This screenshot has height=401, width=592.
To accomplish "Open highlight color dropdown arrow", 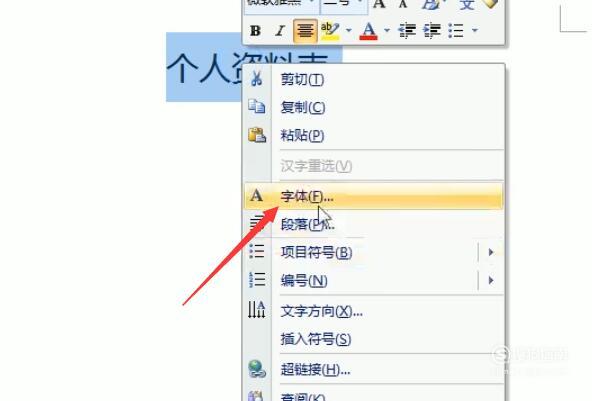I will [x=348, y=30].
